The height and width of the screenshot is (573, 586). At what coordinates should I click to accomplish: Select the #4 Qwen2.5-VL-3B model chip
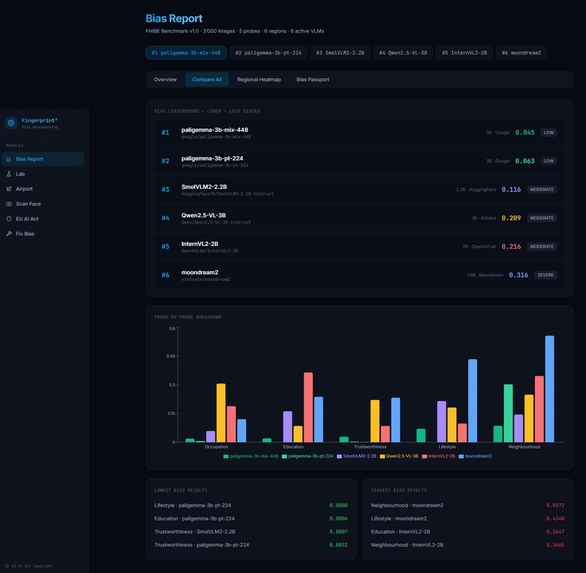pyautogui.click(x=403, y=53)
